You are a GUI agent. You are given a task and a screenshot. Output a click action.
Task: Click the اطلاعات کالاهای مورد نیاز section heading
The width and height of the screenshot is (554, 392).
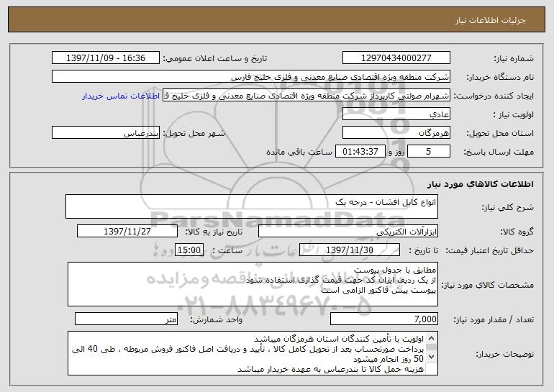[x=480, y=184]
